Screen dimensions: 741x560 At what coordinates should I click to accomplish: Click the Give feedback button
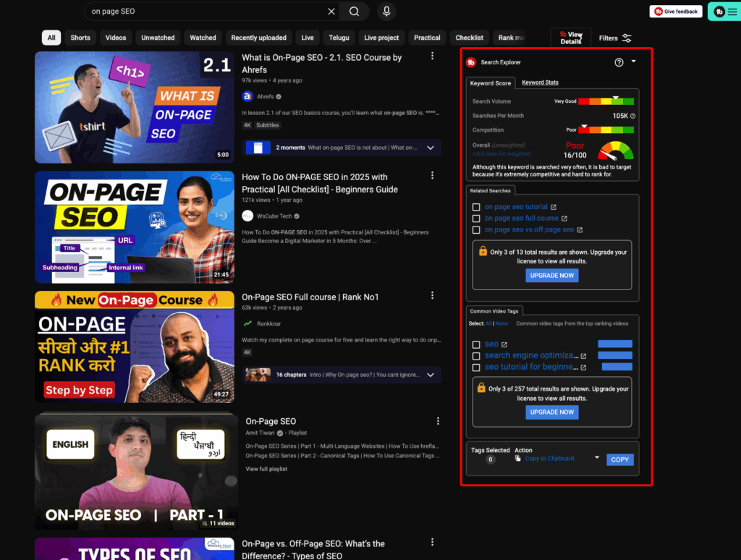tap(676, 12)
